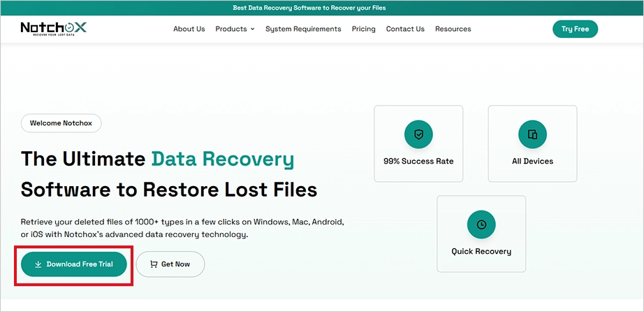Click the All Devices label
The height and width of the screenshot is (312, 644).
pos(532,162)
